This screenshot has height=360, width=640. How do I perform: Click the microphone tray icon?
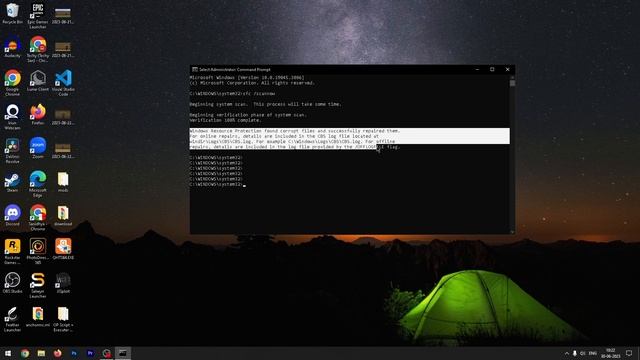[575, 353]
